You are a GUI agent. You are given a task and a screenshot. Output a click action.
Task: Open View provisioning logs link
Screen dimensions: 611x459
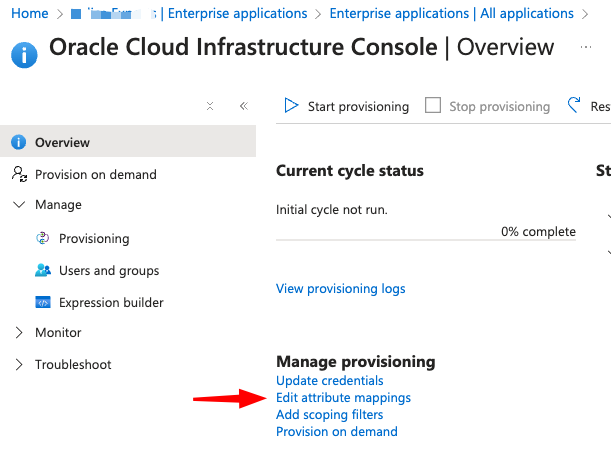(340, 289)
